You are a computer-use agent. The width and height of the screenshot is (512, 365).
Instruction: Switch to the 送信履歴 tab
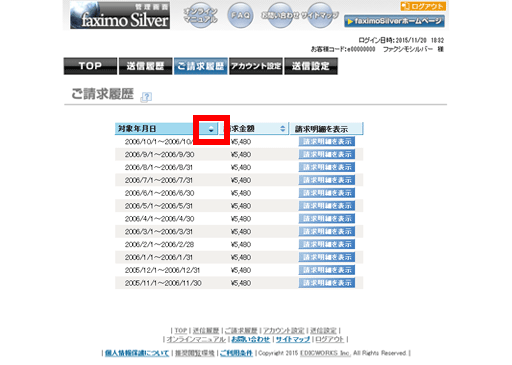pos(145,66)
